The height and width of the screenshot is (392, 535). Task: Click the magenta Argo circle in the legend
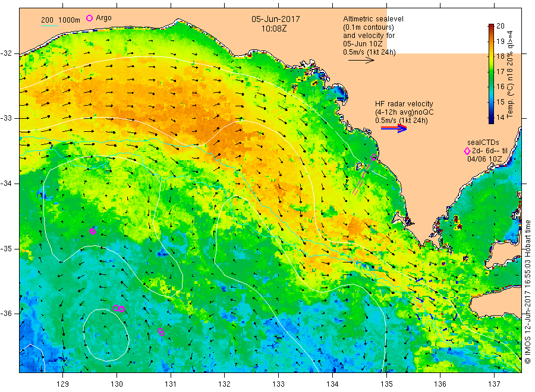click(89, 18)
